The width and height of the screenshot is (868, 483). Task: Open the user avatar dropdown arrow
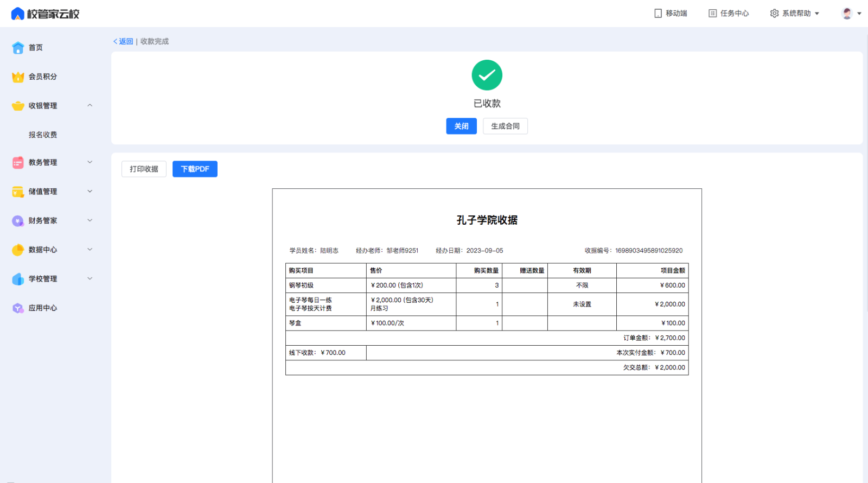pos(859,14)
